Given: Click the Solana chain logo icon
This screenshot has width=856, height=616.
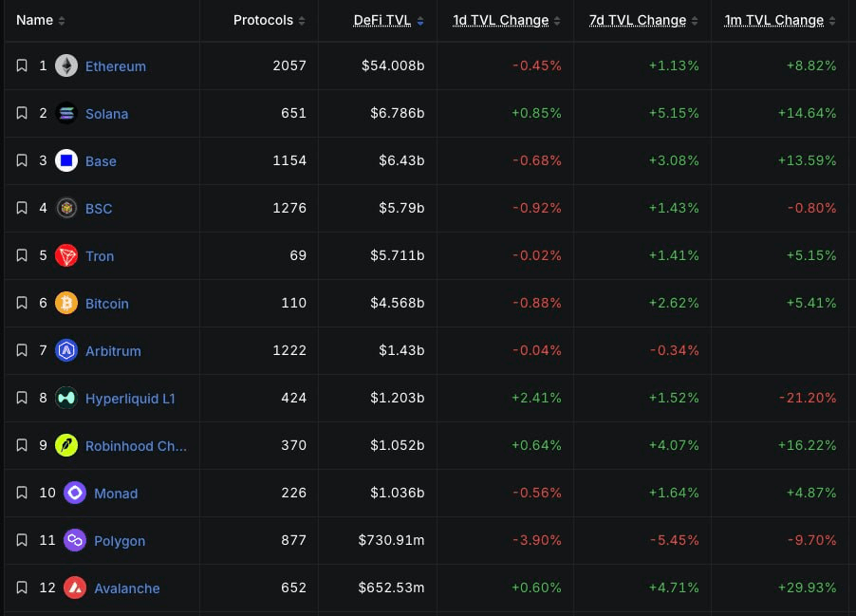Looking at the screenshot, I should point(66,113).
